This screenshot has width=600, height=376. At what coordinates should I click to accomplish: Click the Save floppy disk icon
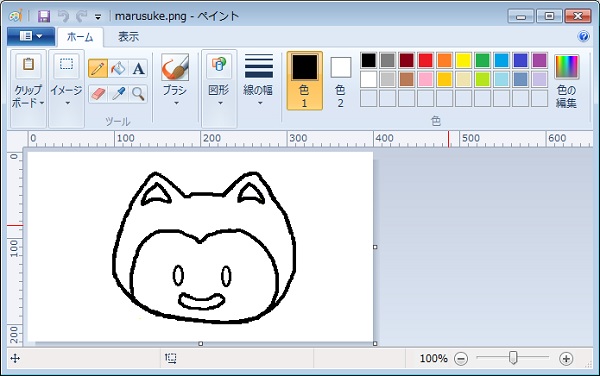tap(44, 16)
